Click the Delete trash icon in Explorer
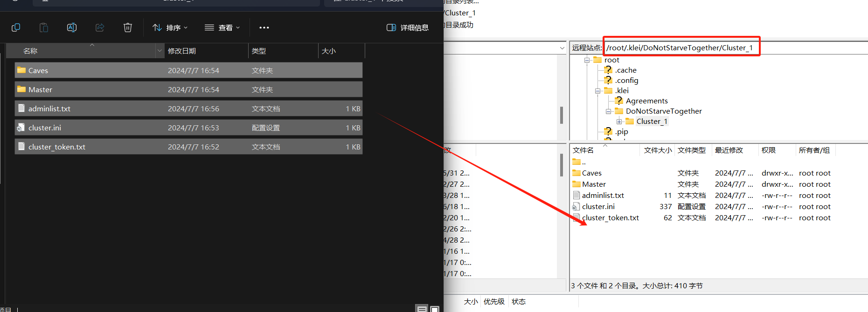 point(128,27)
